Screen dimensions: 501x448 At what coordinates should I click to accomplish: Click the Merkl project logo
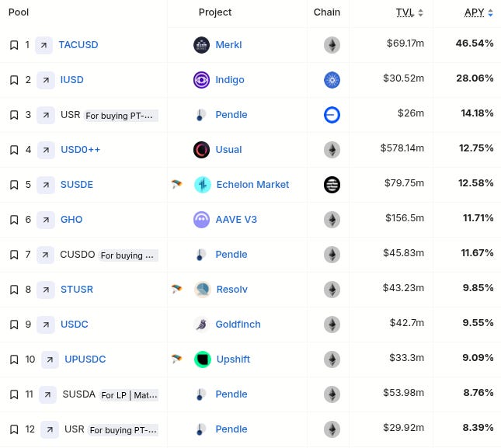click(x=202, y=45)
